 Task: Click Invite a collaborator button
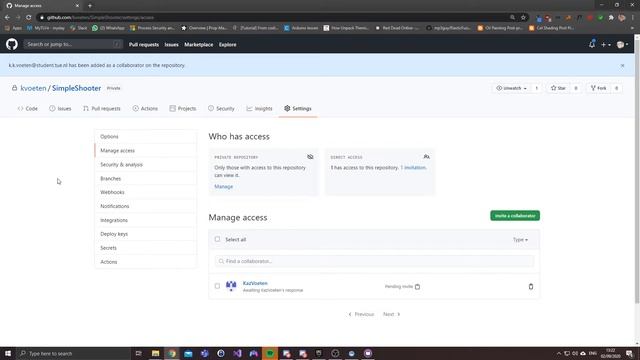[x=515, y=216]
